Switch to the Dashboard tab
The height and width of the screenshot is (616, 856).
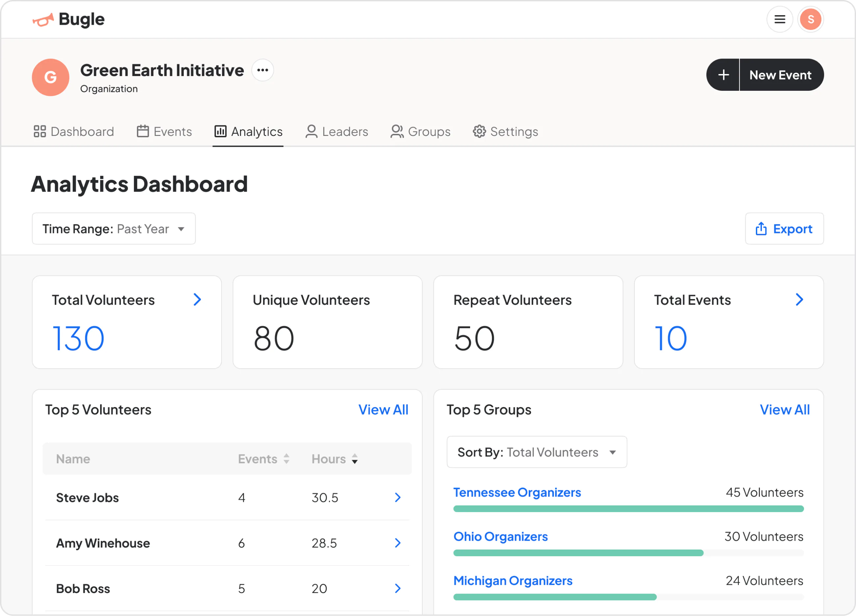(x=74, y=132)
